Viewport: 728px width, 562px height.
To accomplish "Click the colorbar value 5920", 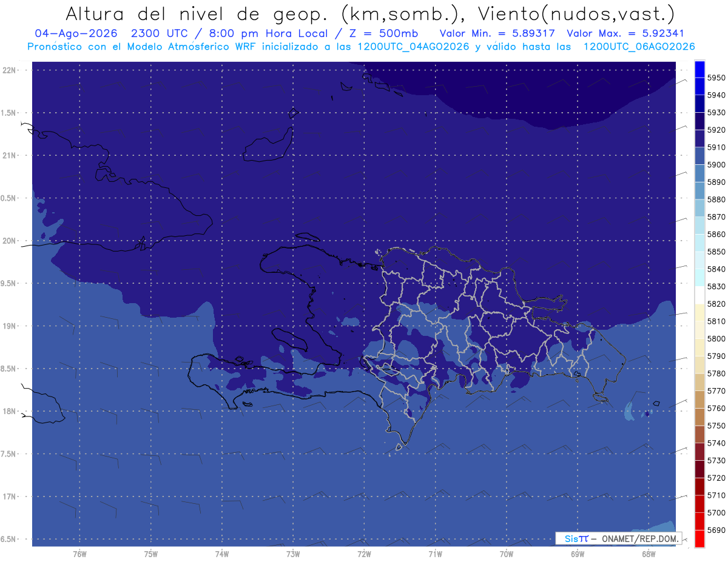I will [716, 130].
